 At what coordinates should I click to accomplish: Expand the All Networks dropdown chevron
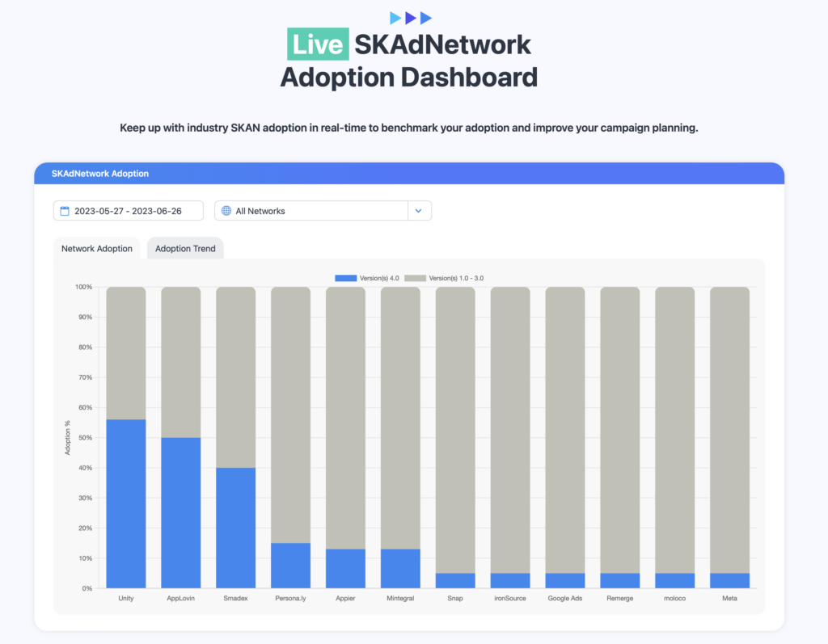[419, 211]
